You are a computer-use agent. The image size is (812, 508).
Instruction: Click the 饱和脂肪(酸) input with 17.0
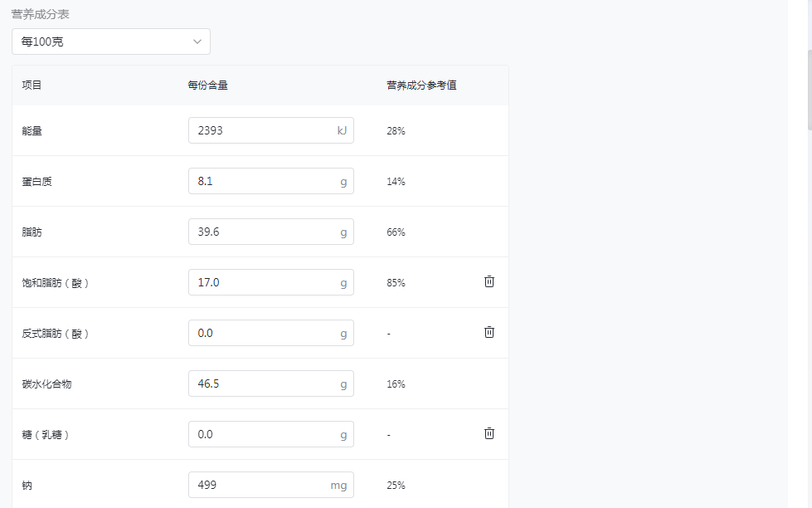pyautogui.click(x=261, y=282)
